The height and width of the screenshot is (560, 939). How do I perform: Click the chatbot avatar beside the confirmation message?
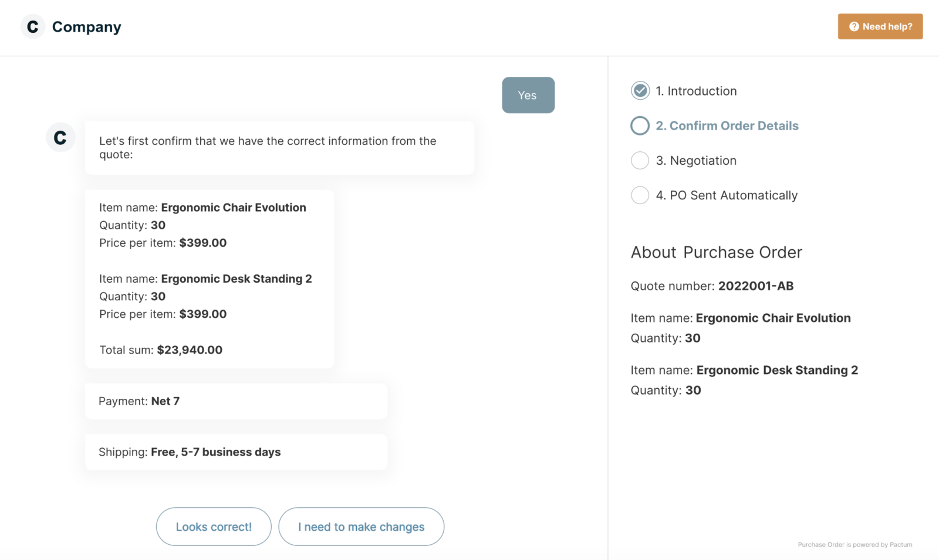pos(60,137)
